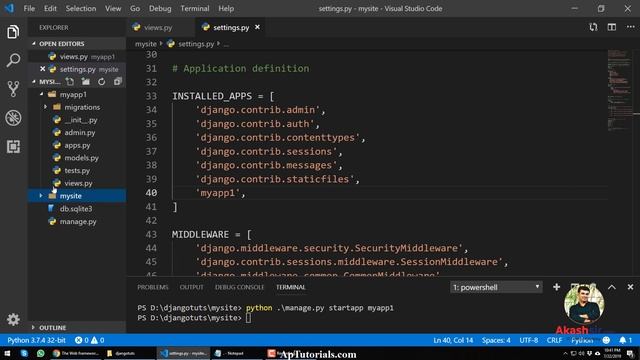Open the Extensions view

pyautogui.click(x=13, y=146)
